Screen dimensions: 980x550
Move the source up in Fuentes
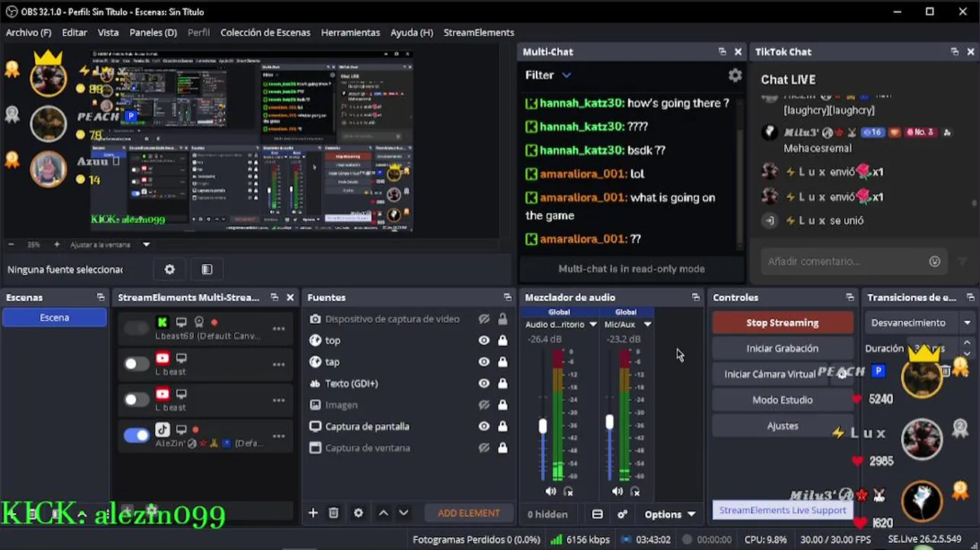(x=384, y=513)
